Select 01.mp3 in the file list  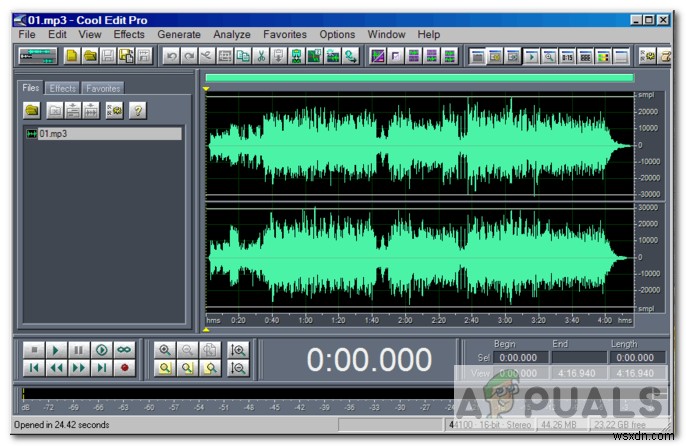(x=104, y=133)
